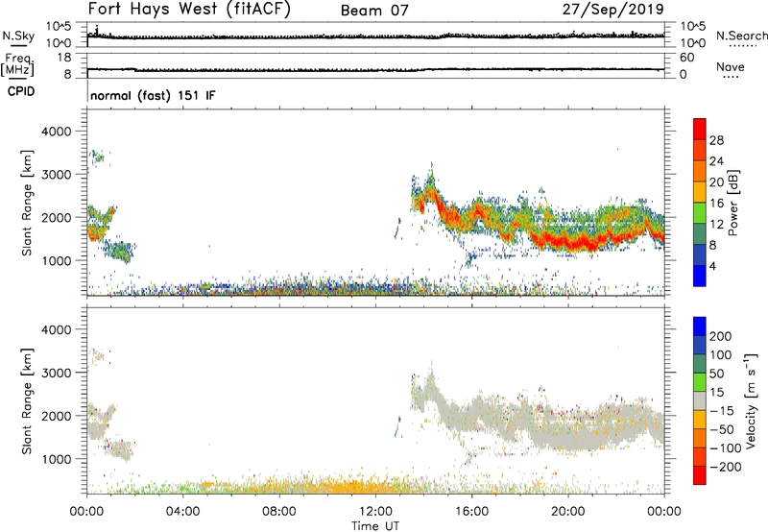Click the velocity panel 'Slant Range [km]' label
768x532 pixels.
point(27,401)
